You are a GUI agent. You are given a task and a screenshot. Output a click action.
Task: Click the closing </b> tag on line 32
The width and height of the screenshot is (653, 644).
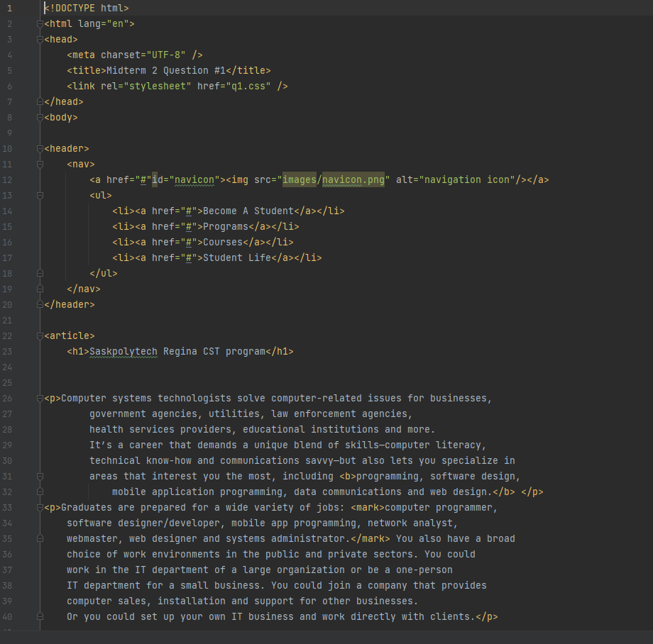click(504, 492)
